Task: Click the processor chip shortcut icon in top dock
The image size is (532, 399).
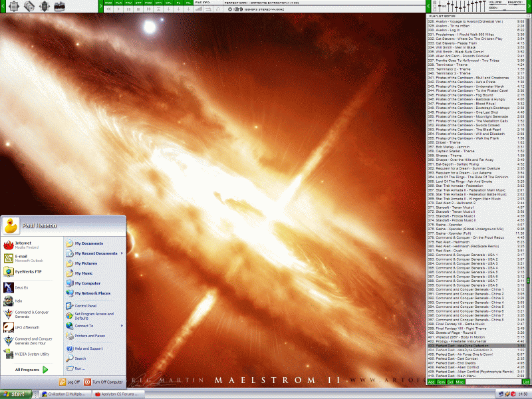Action: pos(45,6)
